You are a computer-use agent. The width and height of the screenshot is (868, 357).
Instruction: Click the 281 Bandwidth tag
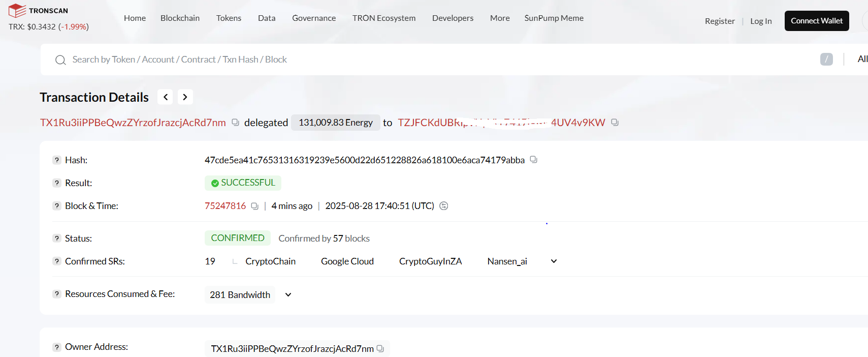[x=240, y=295]
